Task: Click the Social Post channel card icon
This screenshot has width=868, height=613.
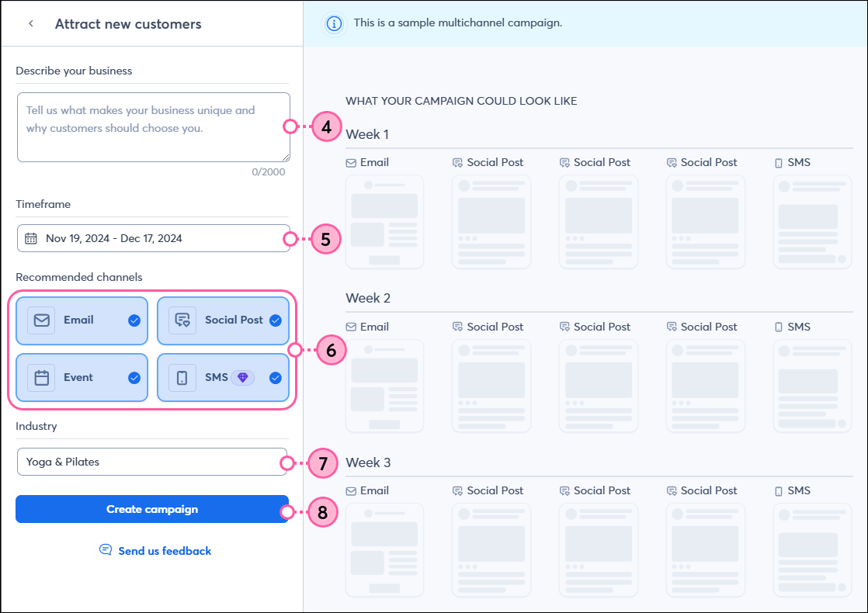Action: click(182, 320)
